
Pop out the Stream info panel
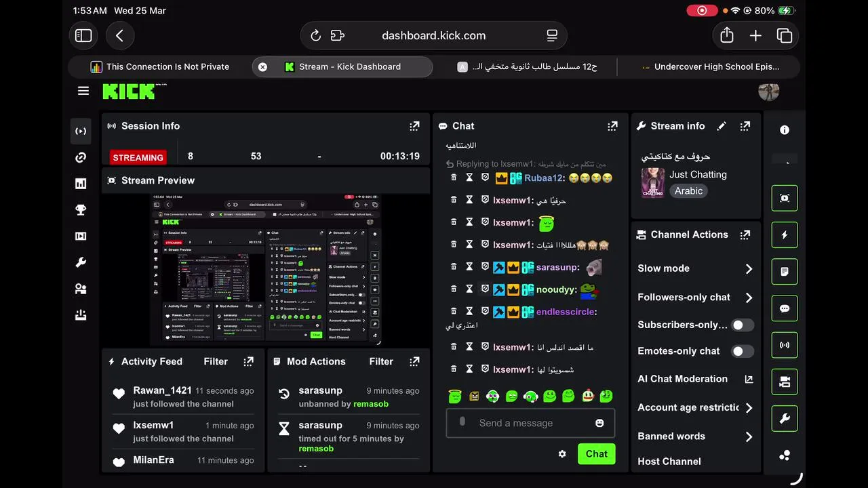coord(745,126)
